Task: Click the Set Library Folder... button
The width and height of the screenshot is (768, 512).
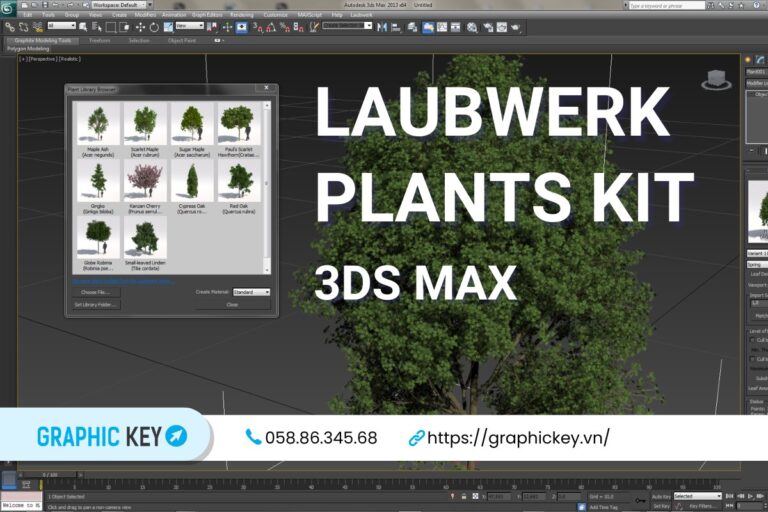Action: coord(95,305)
